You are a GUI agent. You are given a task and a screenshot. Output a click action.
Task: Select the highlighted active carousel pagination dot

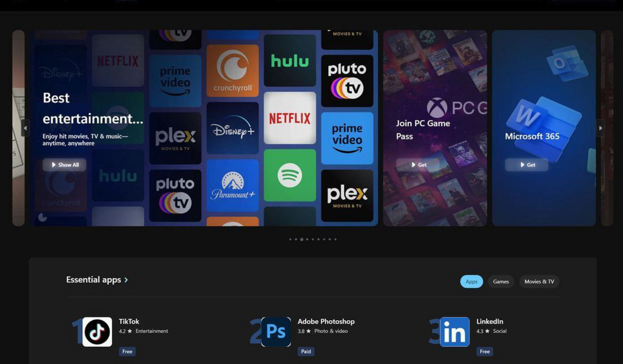301,239
